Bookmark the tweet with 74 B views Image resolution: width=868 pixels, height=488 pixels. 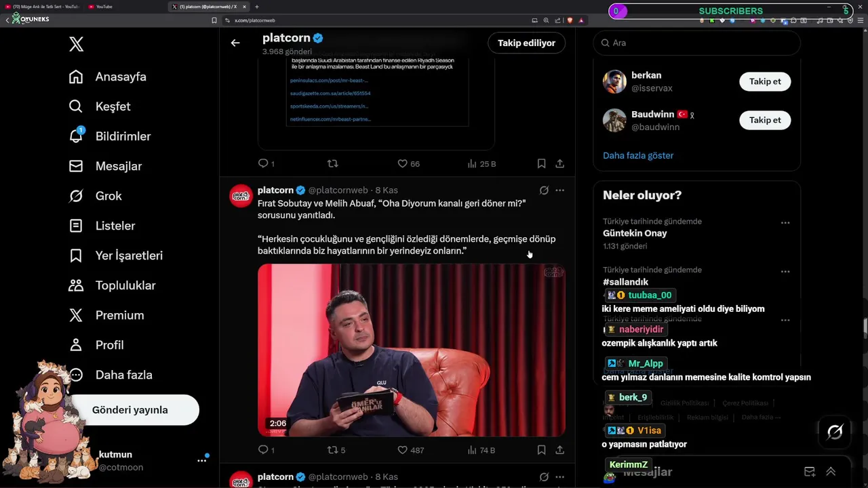point(541,450)
